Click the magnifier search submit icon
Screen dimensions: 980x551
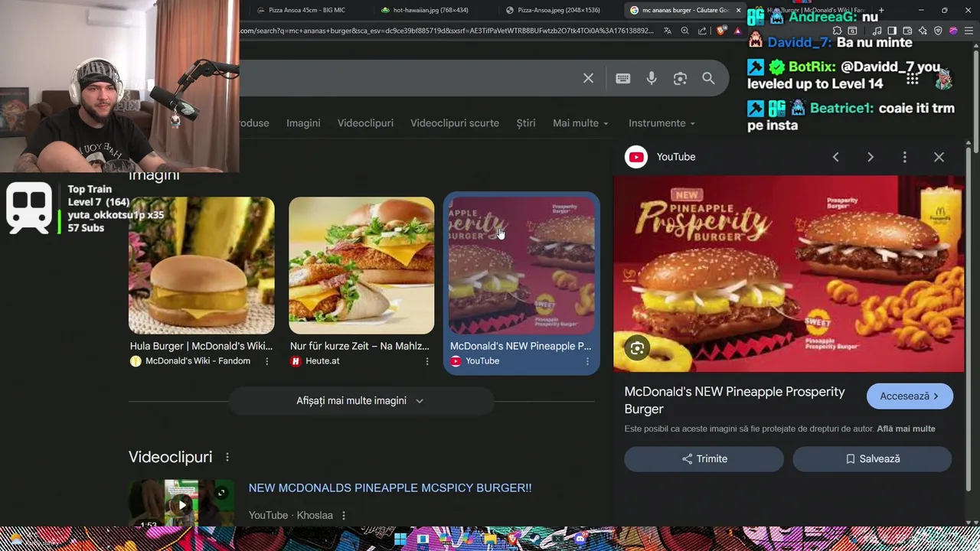tap(708, 78)
